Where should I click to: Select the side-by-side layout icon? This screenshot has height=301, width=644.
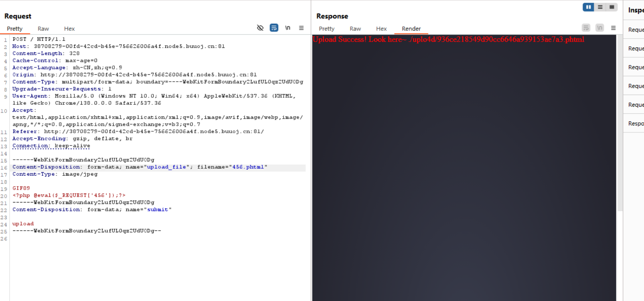(x=588, y=7)
